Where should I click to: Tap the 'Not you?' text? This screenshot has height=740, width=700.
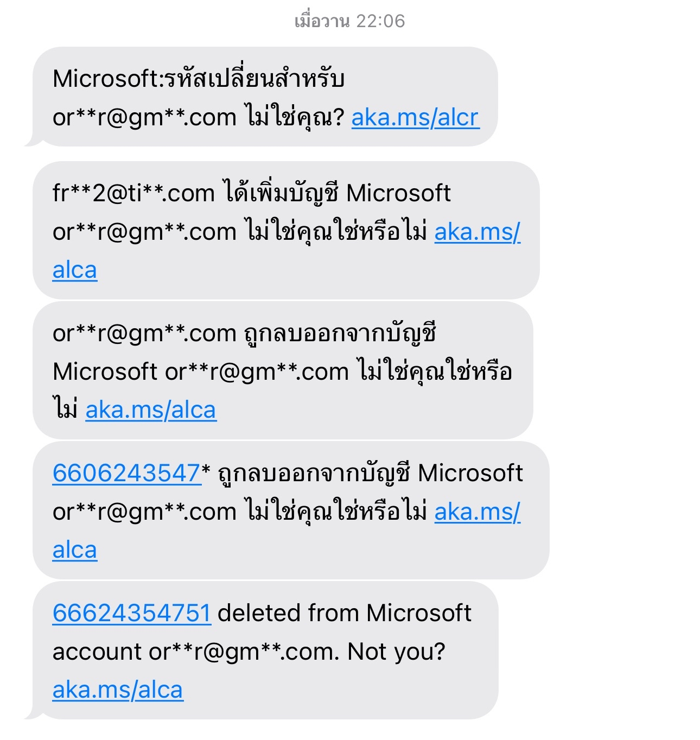pyautogui.click(x=396, y=652)
